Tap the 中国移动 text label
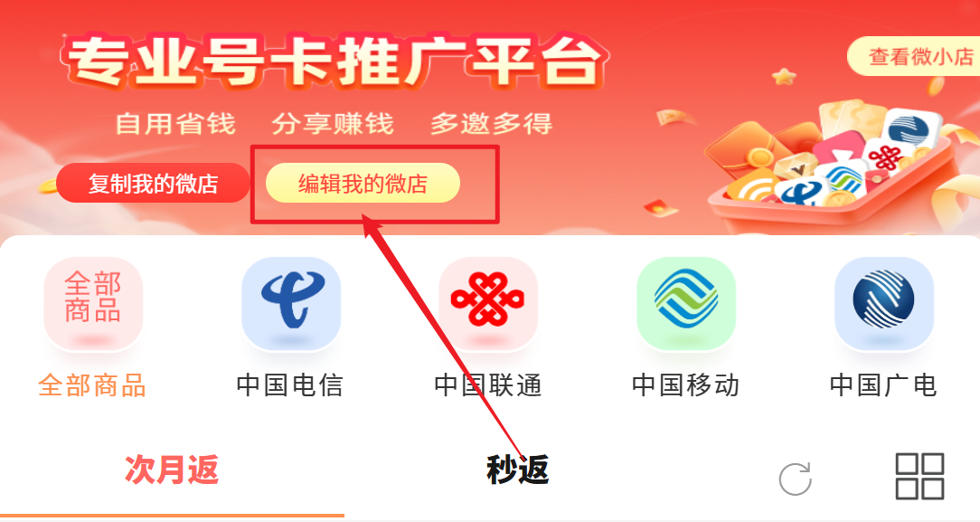 coord(685,385)
